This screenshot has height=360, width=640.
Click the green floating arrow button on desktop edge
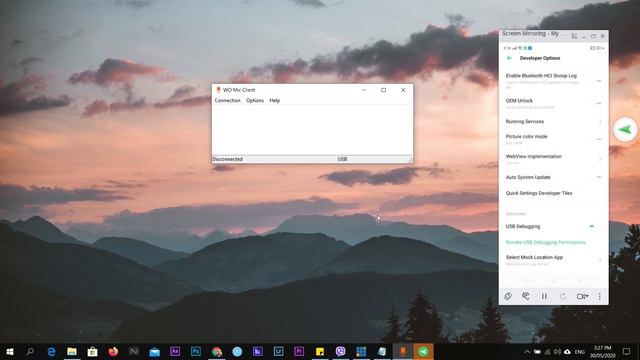(625, 130)
